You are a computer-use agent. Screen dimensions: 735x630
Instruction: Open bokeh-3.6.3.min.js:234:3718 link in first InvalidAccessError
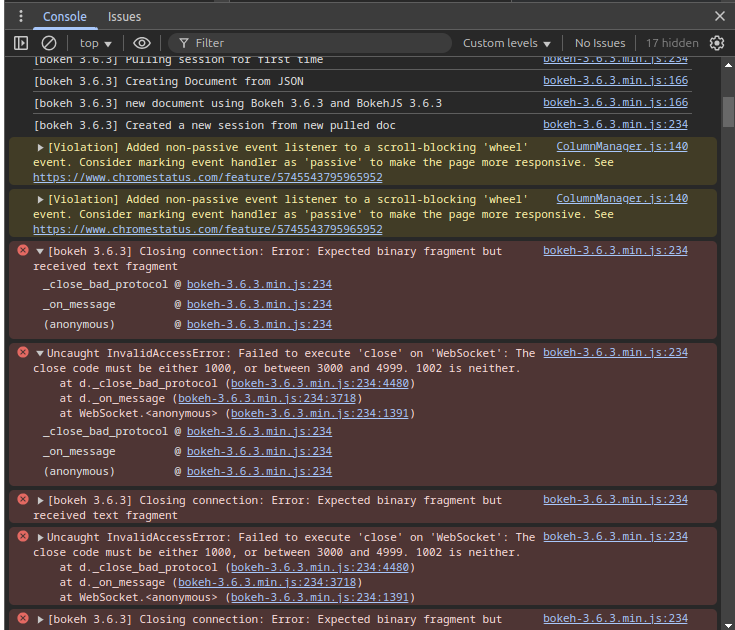pos(267,398)
